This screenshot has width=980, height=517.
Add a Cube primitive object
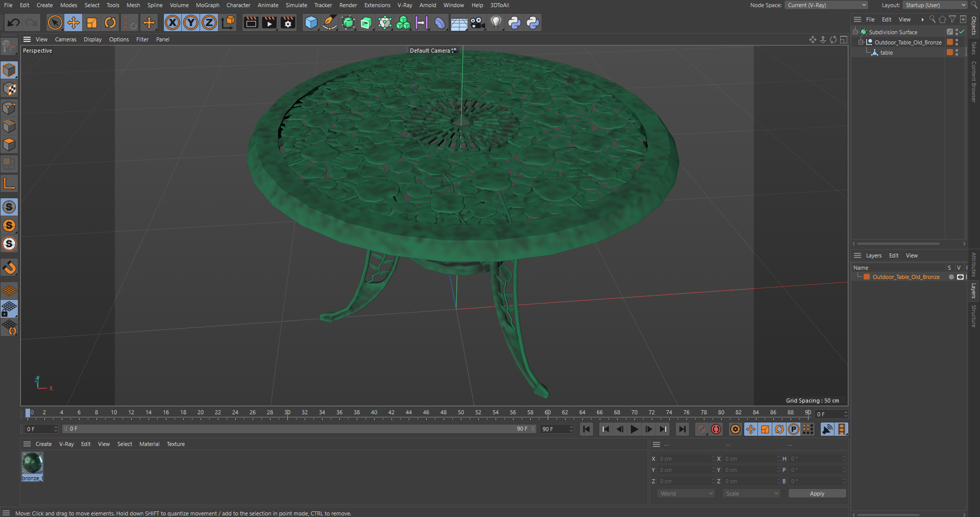pos(311,22)
